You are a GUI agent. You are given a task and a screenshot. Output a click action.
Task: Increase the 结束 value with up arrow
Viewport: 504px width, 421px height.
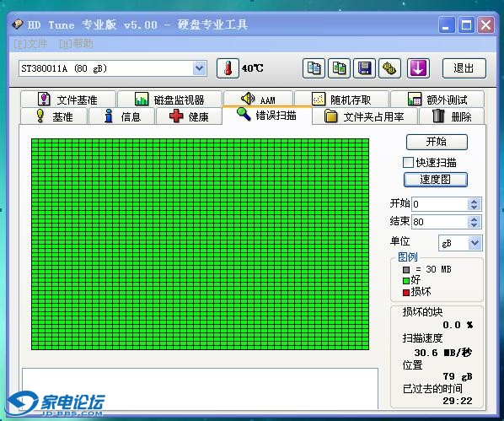(x=475, y=219)
